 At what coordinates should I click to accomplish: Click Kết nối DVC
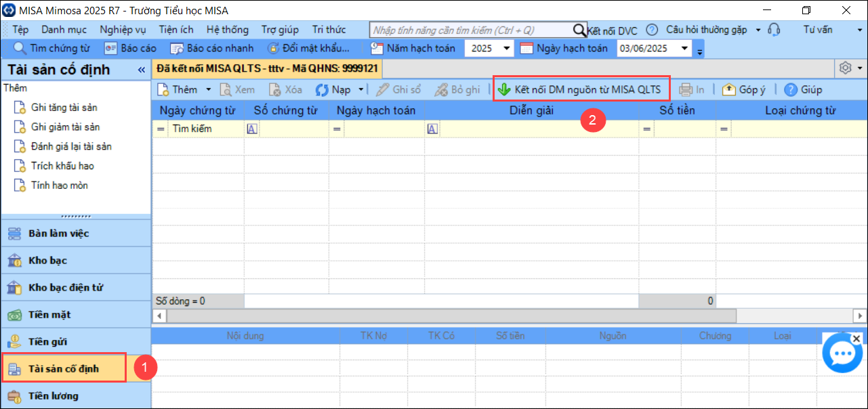[613, 30]
